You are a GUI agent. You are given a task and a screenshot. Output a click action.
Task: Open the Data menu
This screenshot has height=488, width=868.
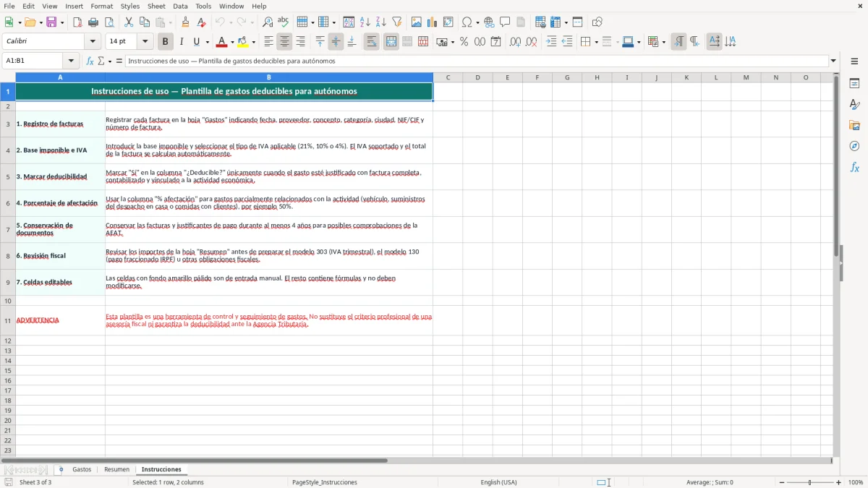point(180,6)
